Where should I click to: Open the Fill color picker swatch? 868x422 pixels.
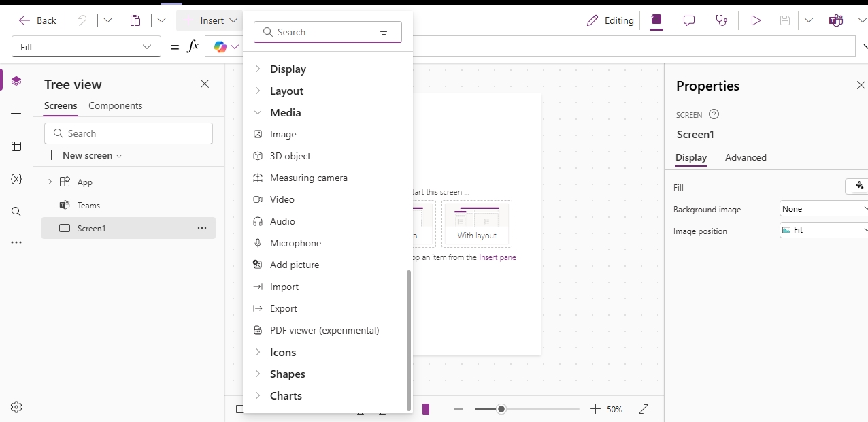click(856, 186)
